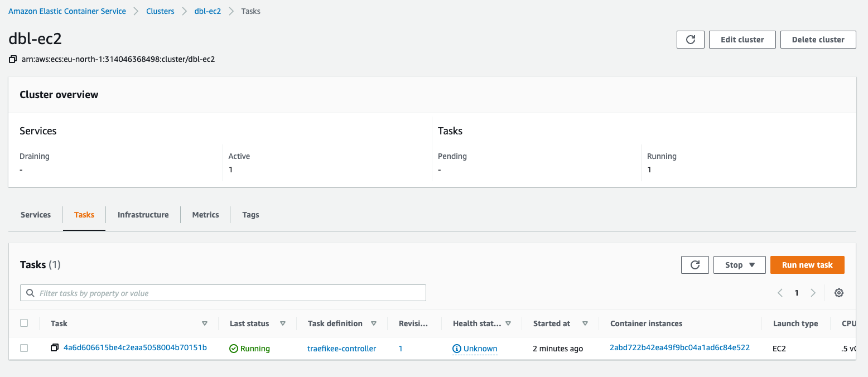Screen dimensions: 868x377
Task: Open Amazon Elastic Container Service breadcrumb
Action: [x=67, y=11]
